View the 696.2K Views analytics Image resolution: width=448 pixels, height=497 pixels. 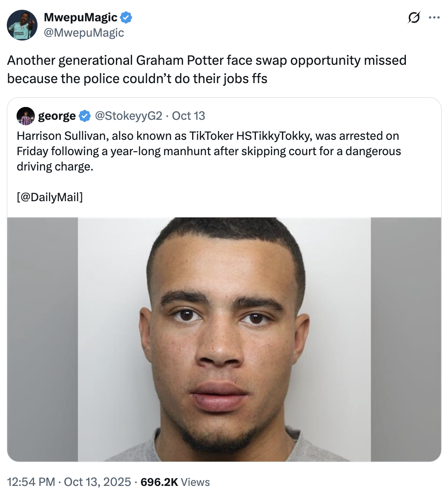[x=175, y=482]
